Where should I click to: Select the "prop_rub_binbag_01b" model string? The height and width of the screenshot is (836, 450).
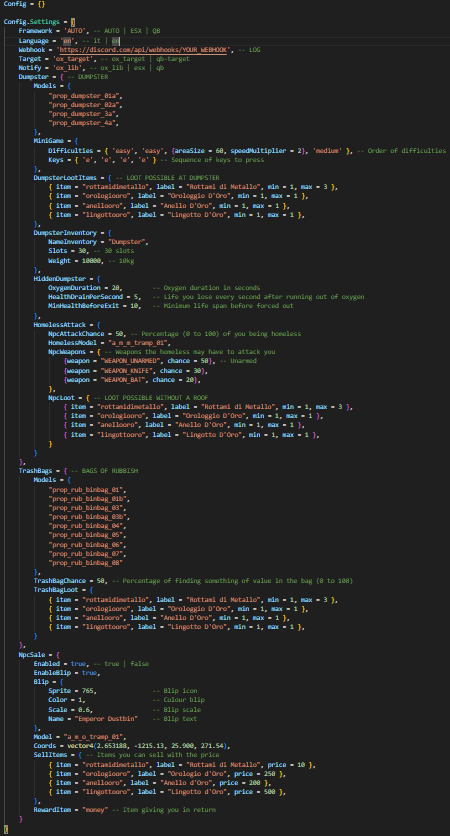click(89, 499)
